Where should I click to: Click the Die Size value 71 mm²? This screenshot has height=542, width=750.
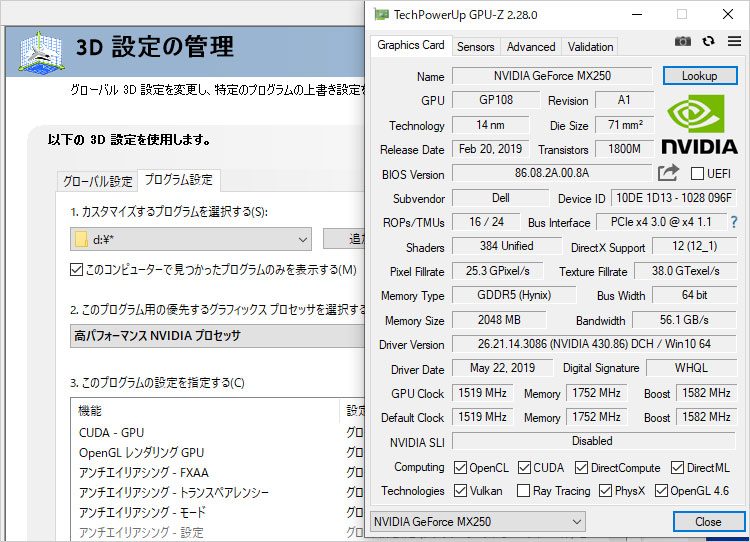pyautogui.click(x=624, y=125)
